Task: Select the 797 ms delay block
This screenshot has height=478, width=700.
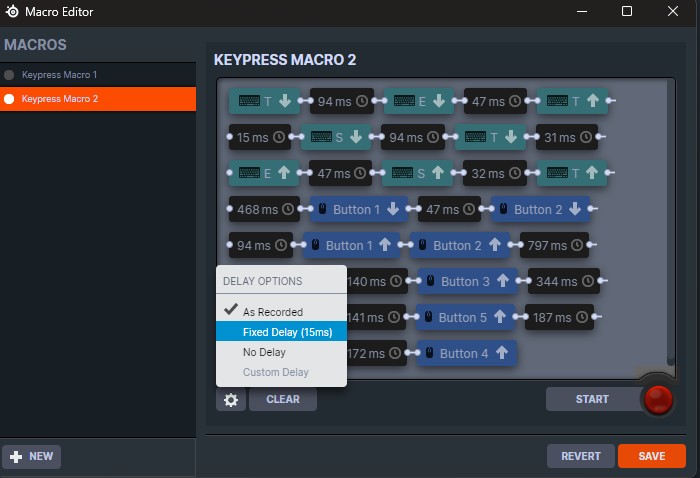Action: (x=553, y=245)
